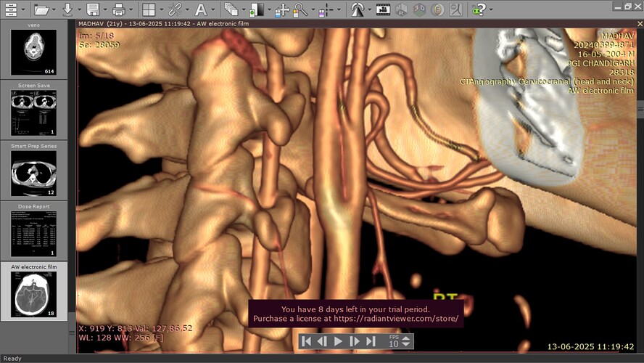Select the window level contrast tool

pyautogui.click(x=257, y=9)
